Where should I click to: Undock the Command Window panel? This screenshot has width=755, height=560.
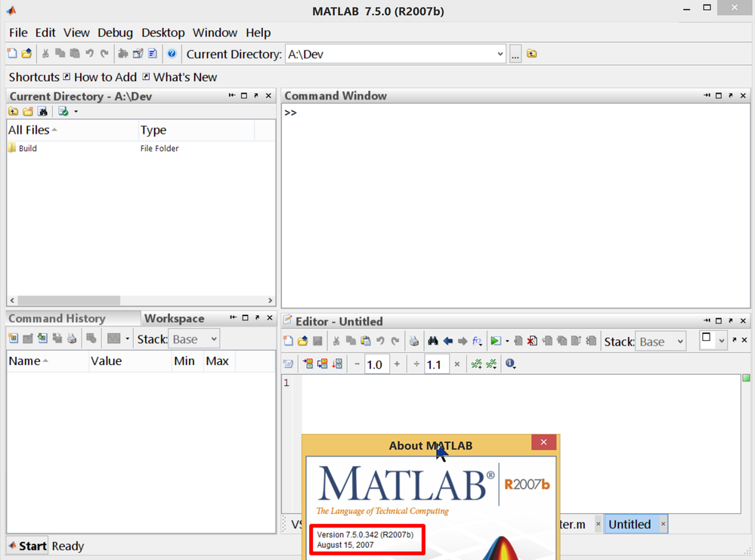pyautogui.click(x=731, y=96)
